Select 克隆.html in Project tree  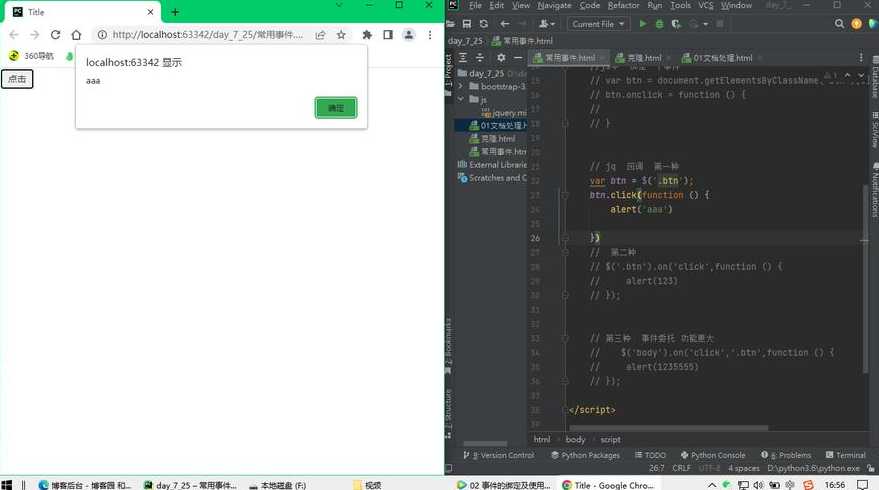pyautogui.click(x=492, y=138)
